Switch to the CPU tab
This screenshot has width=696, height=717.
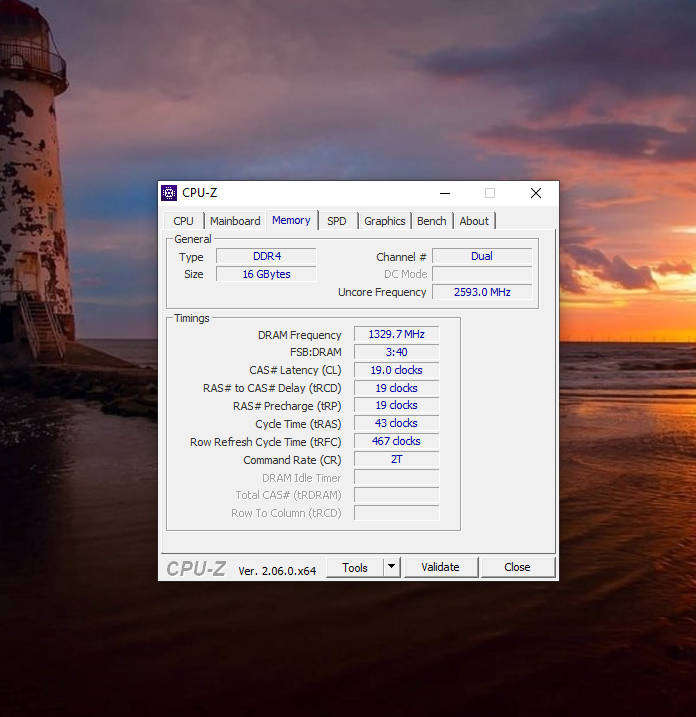(x=183, y=221)
